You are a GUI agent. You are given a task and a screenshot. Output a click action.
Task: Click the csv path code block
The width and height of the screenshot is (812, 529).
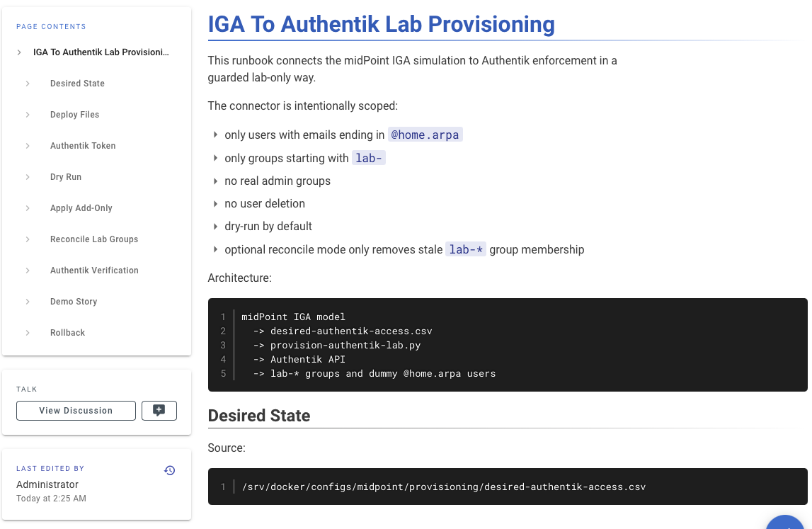click(508, 487)
